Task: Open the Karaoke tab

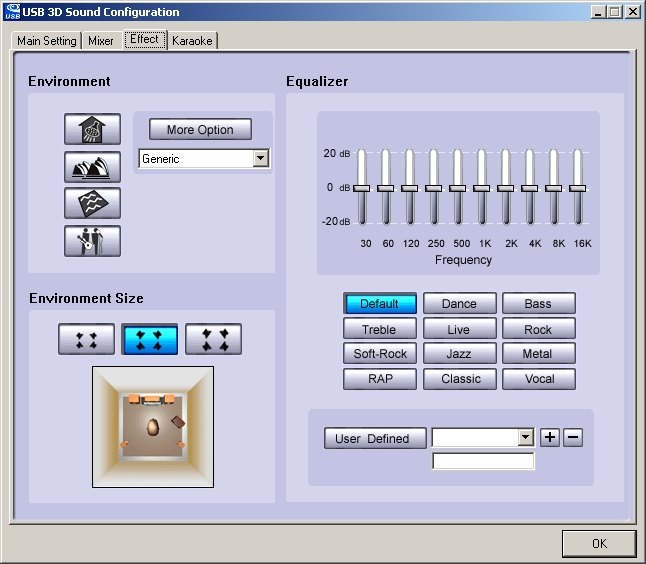Action: point(192,41)
